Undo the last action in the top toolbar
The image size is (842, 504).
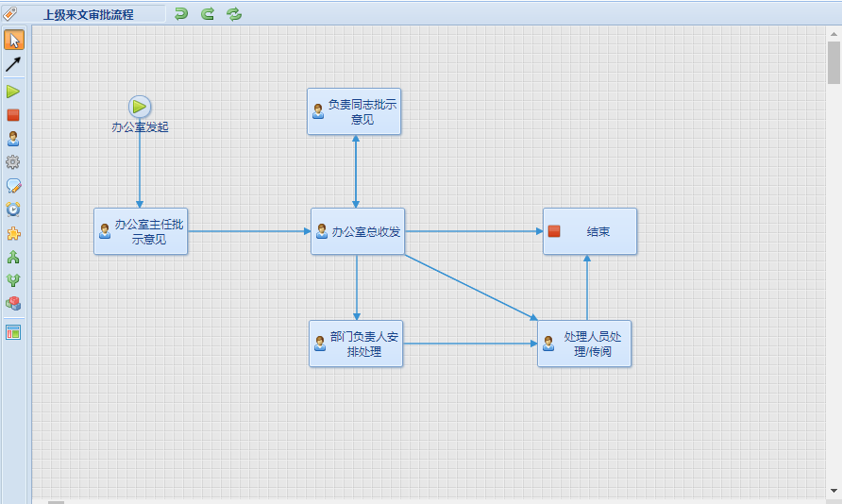181,13
